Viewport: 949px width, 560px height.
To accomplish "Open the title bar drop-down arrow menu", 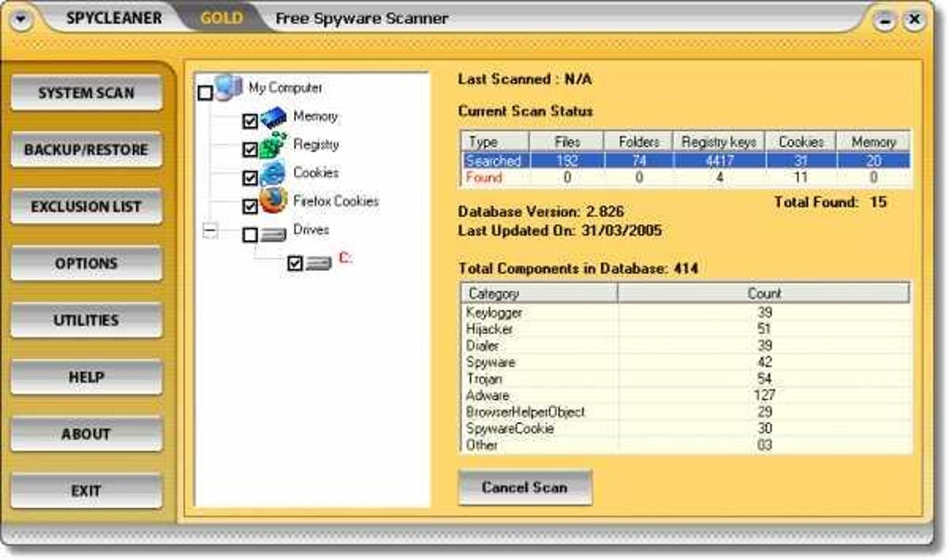I will pyautogui.click(x=21, y=20).
